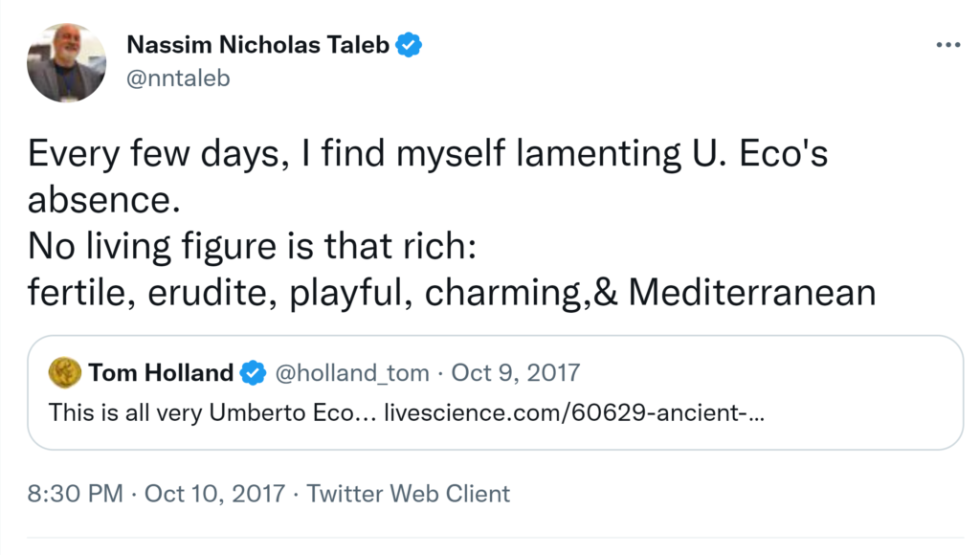
Task: Click the @nntaleb handle
Action: click(x=178, y=78)
